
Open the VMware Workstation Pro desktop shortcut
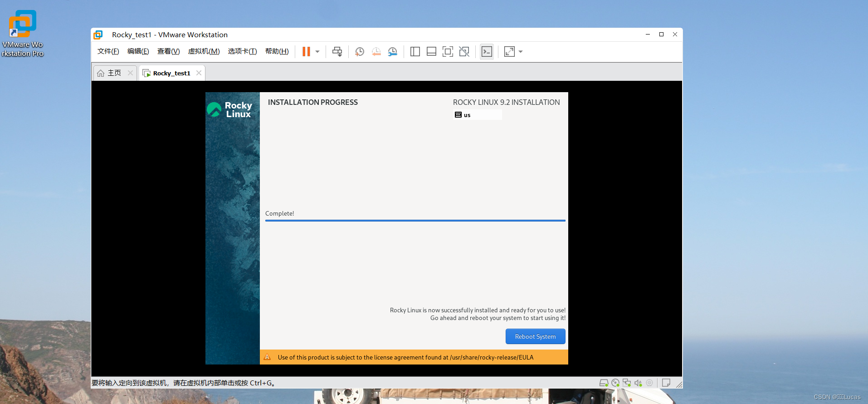pyautogui.click(x=23, y=34)
